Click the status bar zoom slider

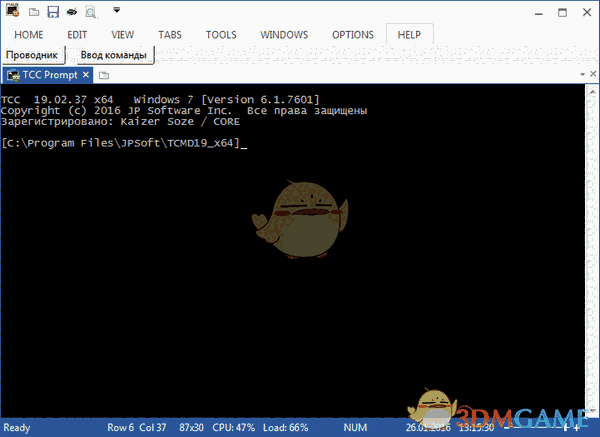[x=540, y=428]
